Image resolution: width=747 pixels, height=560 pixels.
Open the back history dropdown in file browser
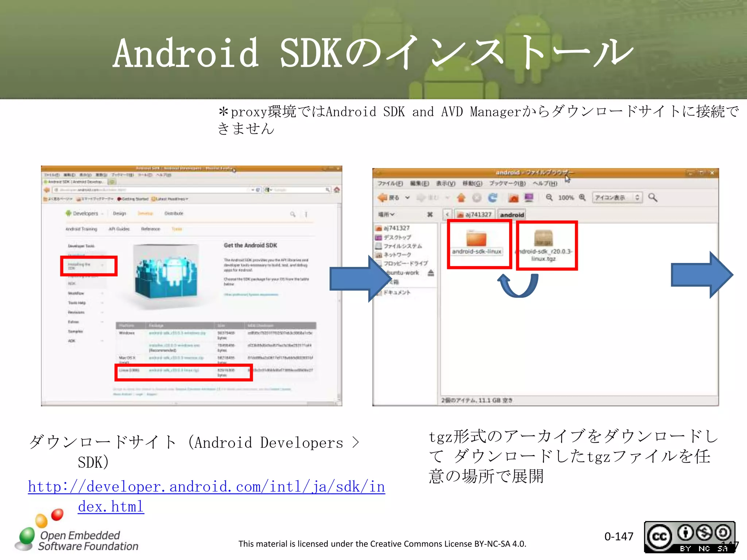(x=407, y=198)
